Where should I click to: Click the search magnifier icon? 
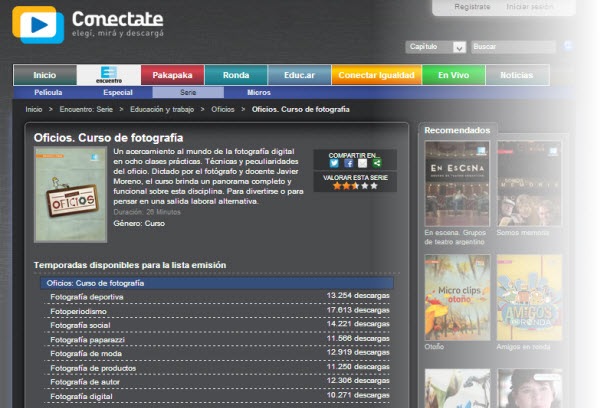tap(568, 46)
